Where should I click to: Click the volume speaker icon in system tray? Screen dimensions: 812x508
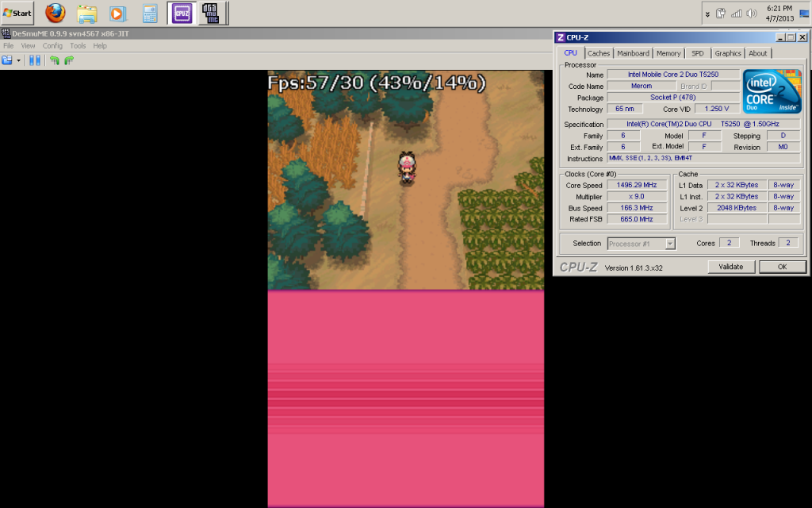pos(752,13)
